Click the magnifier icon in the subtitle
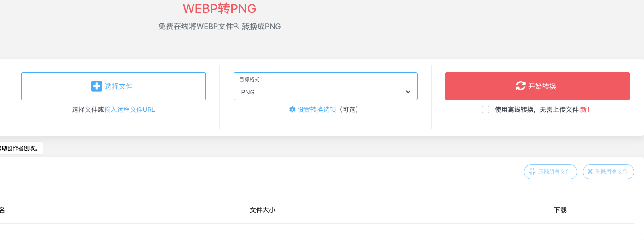The image size is (644, 240). [x=236, y=26]
